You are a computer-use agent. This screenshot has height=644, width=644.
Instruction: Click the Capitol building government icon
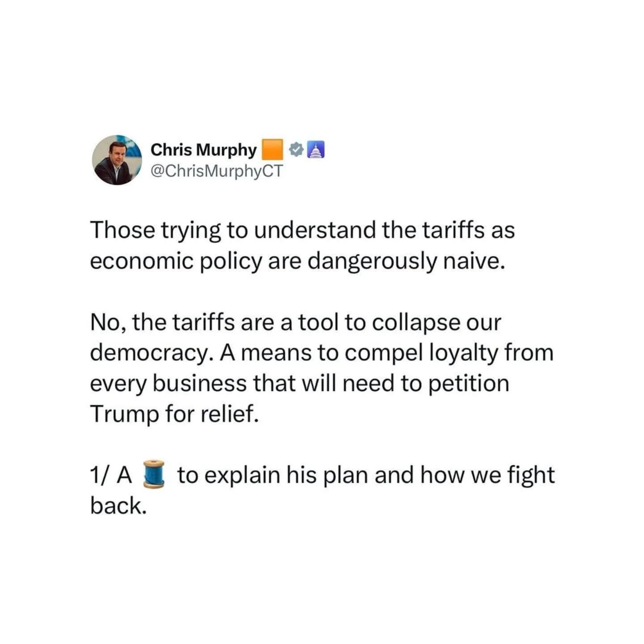[316, 150]
